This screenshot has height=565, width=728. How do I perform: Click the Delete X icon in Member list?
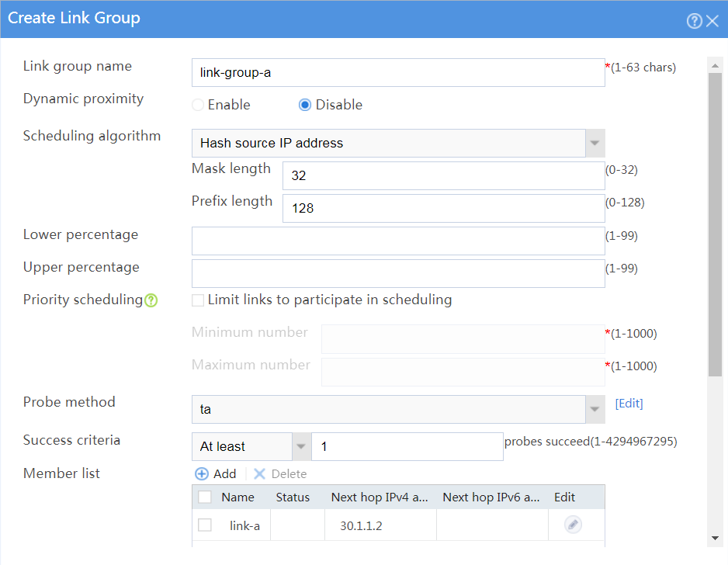tap(259, 473)
